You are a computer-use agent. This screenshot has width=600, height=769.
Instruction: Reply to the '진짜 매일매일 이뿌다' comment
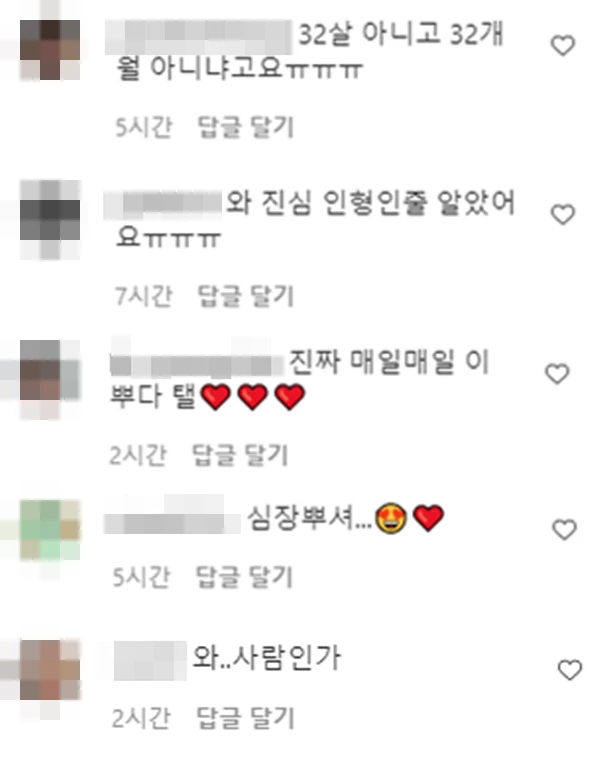[x=239, y=455]
